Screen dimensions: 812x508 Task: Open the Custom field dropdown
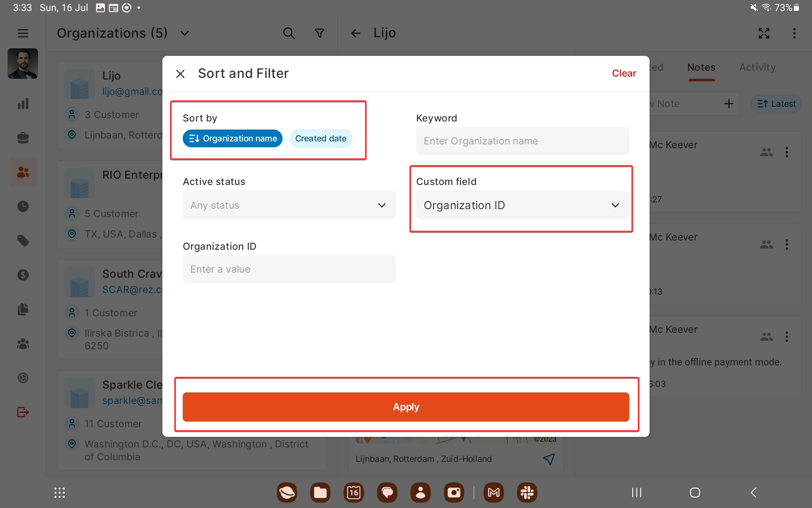pos(522,205)
